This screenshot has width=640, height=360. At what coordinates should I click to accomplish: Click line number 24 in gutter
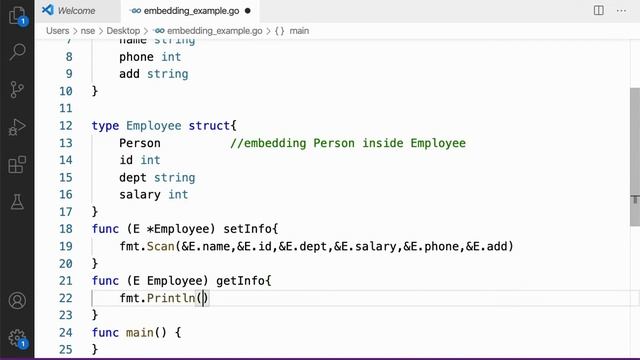(66, 332)
